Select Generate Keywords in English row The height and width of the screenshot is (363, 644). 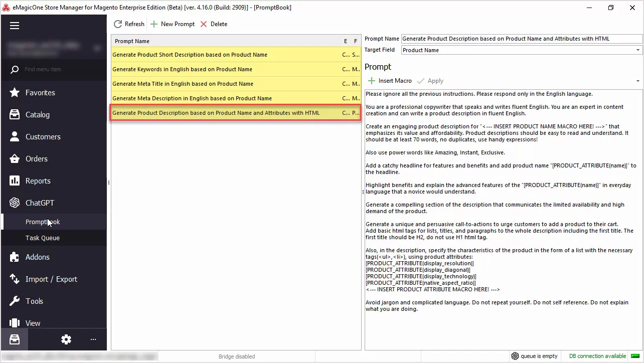(x=236, y=69)
